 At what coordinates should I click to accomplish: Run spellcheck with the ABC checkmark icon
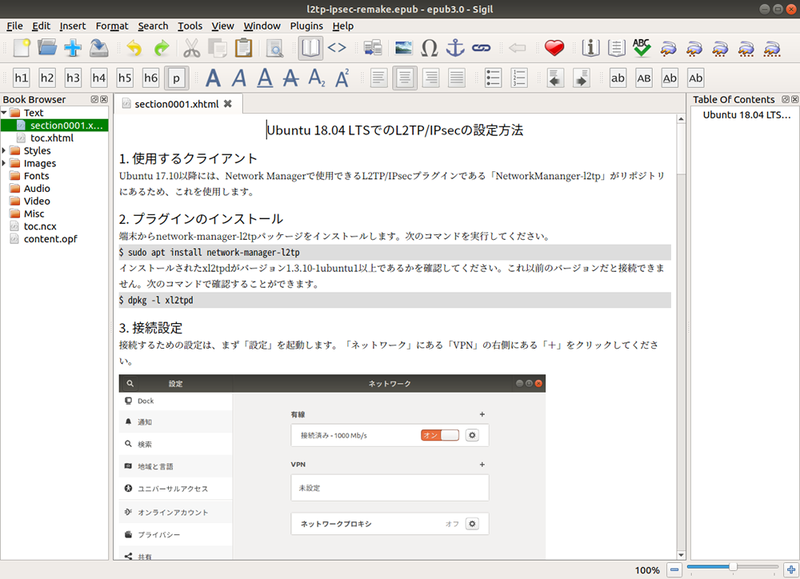click(642, 47)
